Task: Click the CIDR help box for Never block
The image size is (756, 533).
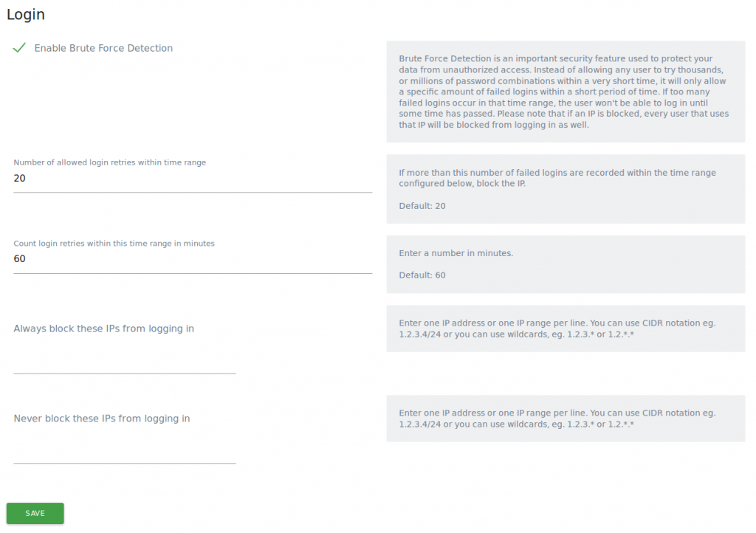Action: tap(566, 419)
